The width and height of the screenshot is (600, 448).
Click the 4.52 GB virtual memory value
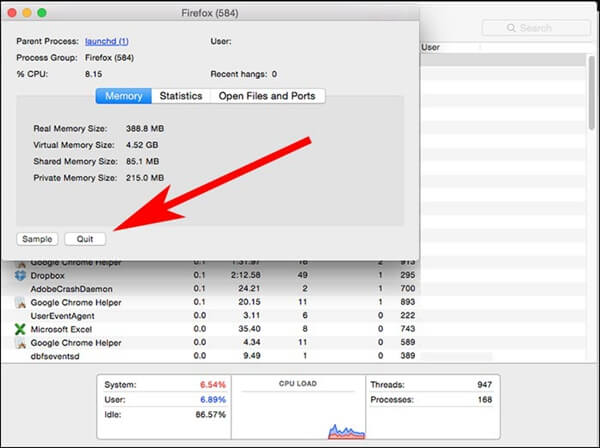[142, 145]
